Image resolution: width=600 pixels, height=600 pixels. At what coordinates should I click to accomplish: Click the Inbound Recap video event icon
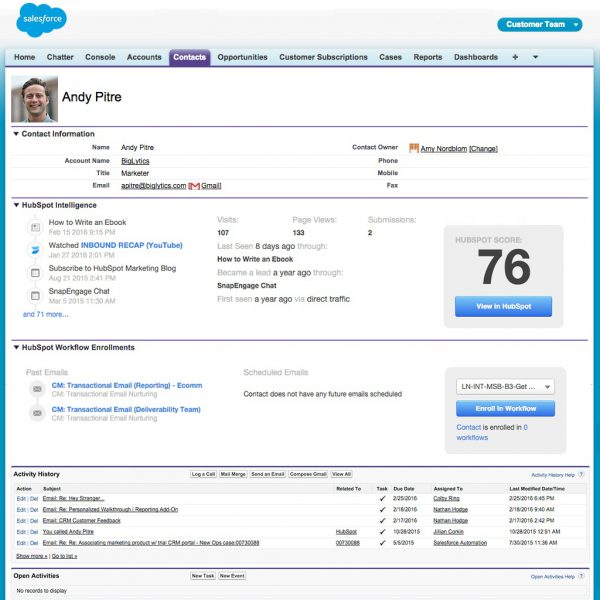pyautogui.click(x=35, y=250)
